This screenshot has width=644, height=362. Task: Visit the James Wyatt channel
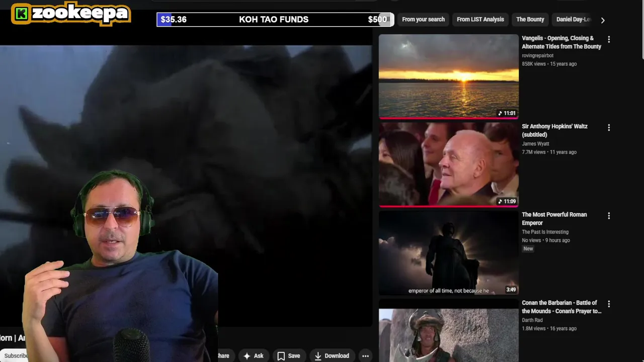point(535,144)
